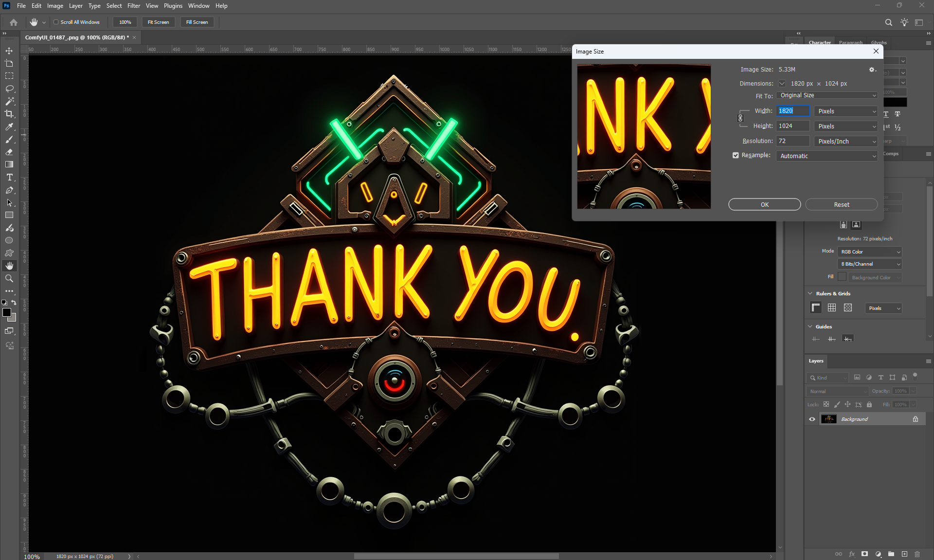Open the Filter menu
Viewport: 934px width, 560px height.
click(x=133, y=6)
